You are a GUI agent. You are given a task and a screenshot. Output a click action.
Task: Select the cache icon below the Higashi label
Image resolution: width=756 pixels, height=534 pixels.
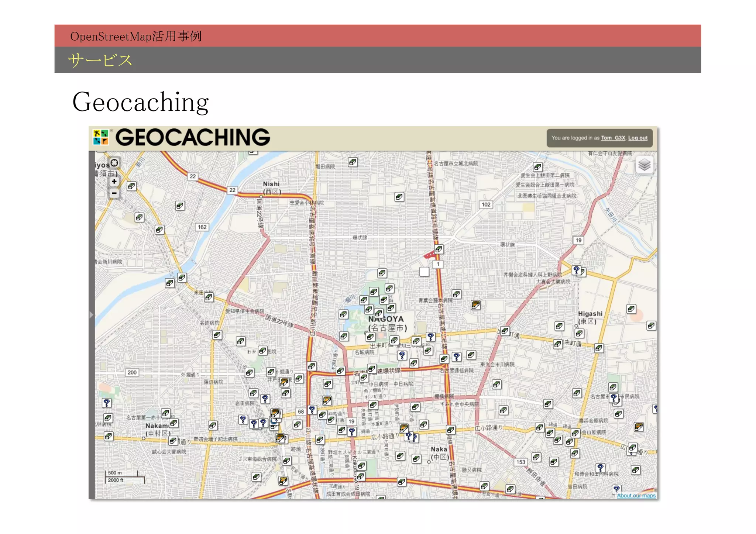click(580, 334)
